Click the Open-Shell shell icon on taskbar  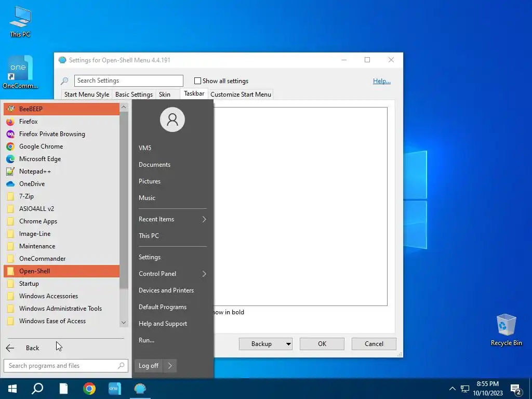140,389
